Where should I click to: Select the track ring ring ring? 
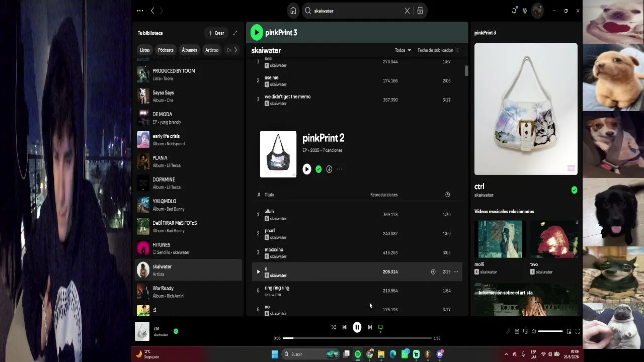coord(357,291)
